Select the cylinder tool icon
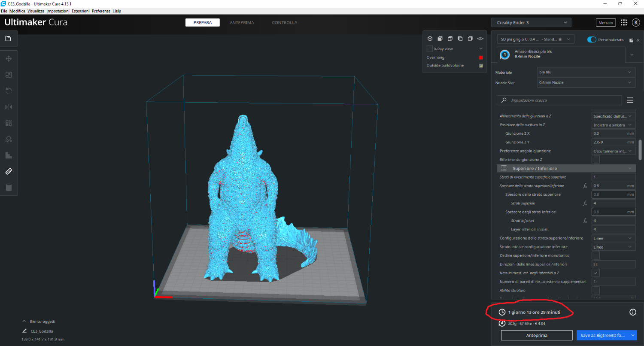The height and width of the screenshot is (346, 644). click(x=9, y=188)
